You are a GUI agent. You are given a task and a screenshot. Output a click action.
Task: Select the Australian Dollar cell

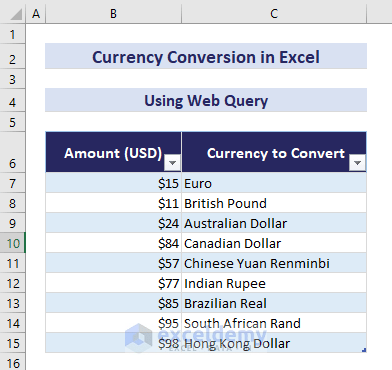pos(274,223)
